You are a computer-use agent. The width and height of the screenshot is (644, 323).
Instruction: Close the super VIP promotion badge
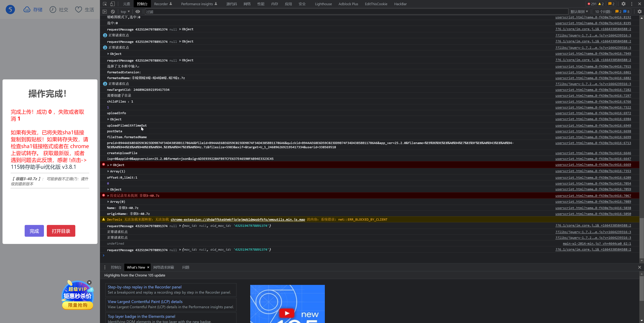[x=89, y=282]
